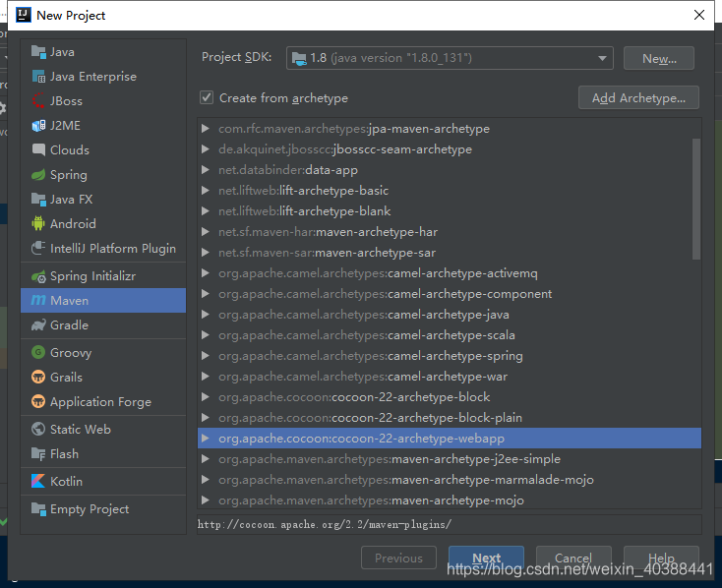722x588 pixels.
Task: Click the Flash folder icon
Action: [38, 454]
